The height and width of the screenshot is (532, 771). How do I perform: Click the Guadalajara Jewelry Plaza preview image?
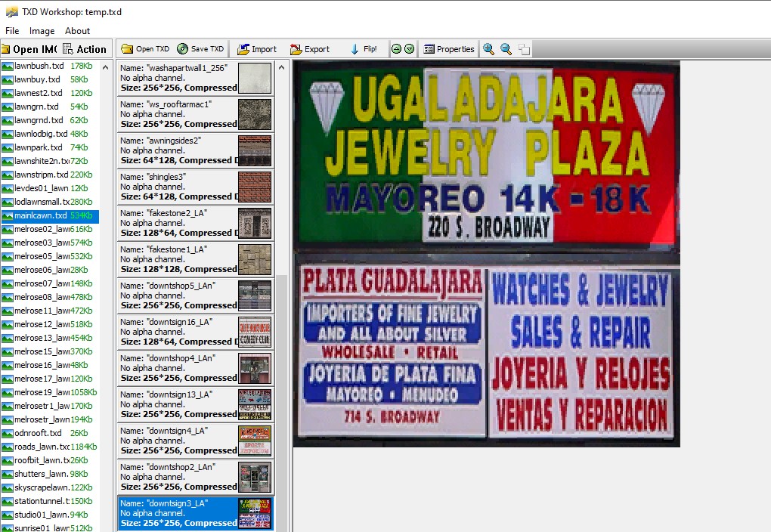[x=486, y=254]
